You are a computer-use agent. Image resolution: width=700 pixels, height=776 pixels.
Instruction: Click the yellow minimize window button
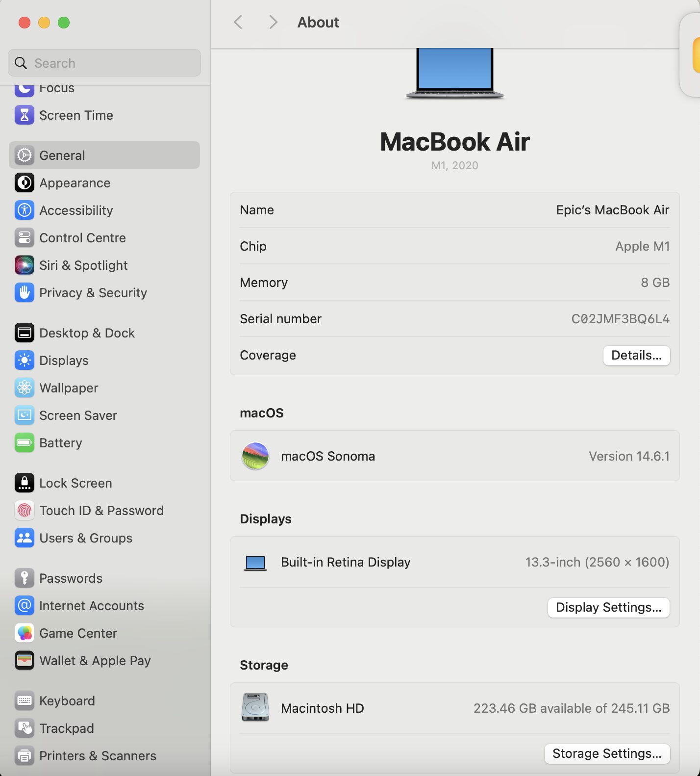[44, 23]
